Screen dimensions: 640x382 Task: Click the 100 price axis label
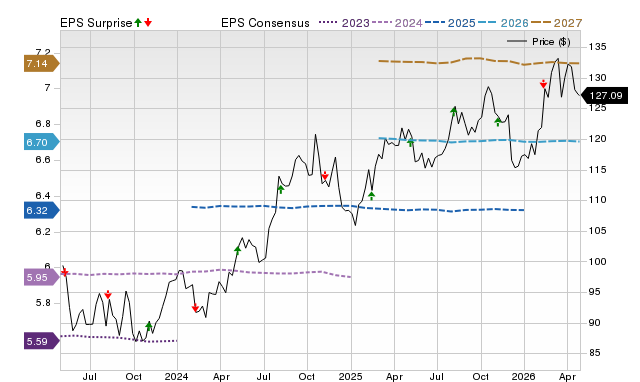point(598,261)
